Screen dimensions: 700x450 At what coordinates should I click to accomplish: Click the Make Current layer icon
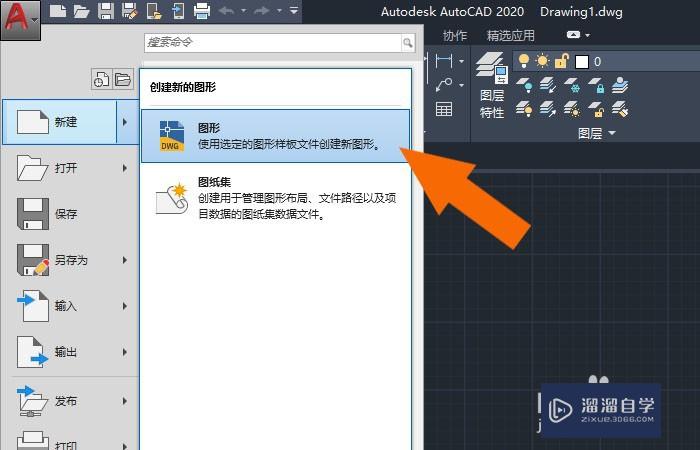point(620,84)
